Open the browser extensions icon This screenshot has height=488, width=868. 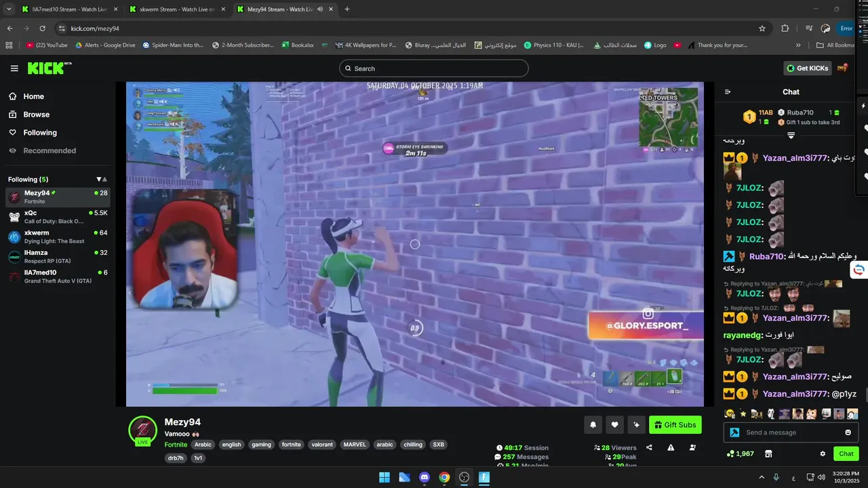[785, 28]
